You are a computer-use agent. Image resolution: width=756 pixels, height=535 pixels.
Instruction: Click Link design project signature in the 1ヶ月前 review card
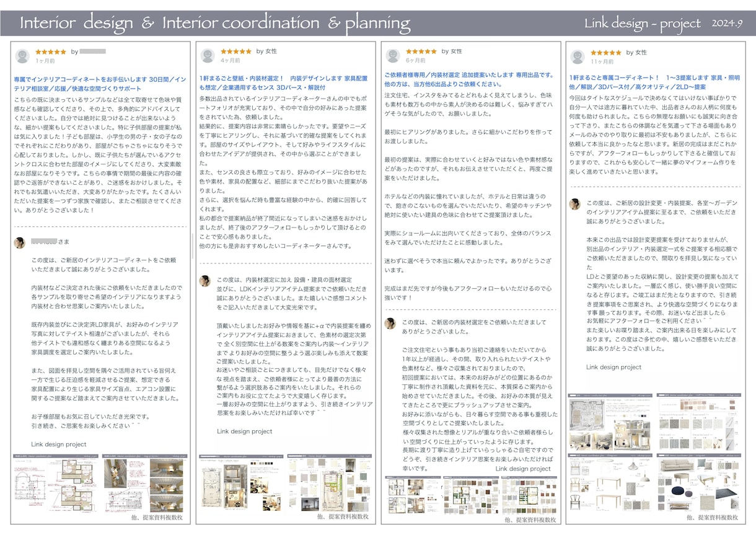coord(59,444)
